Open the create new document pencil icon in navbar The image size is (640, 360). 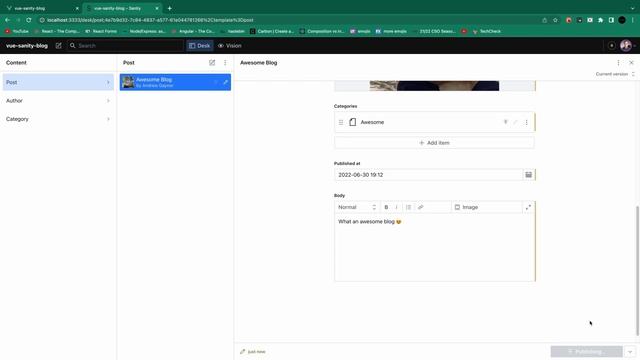point(58,46)
